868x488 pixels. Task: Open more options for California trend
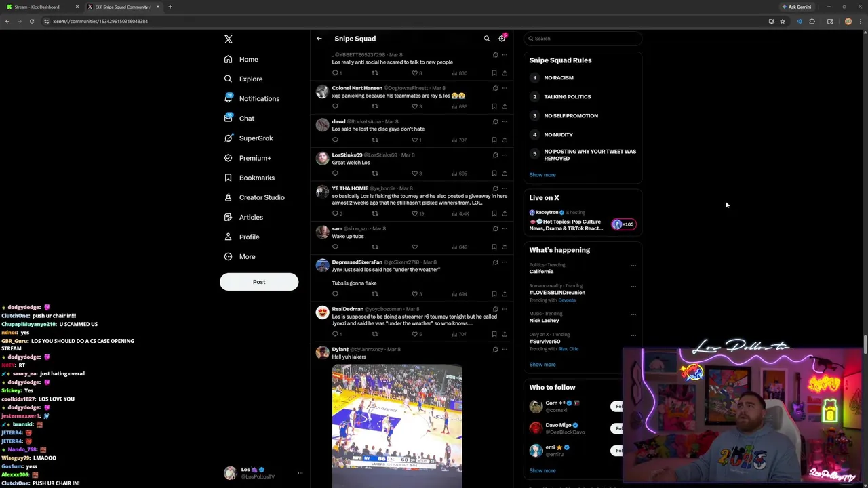click(x=633, y=266)
